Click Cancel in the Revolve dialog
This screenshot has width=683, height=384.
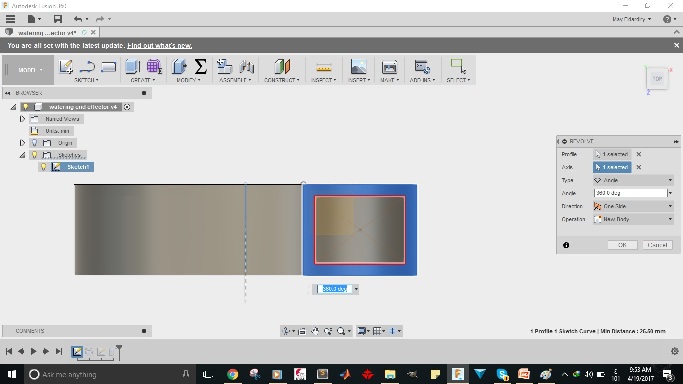coord(657,245)
